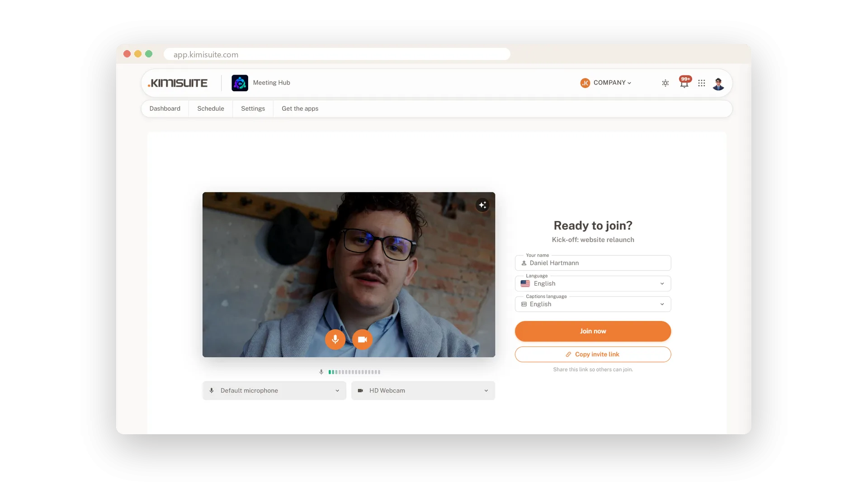
Task: Click the orange K company badge
Action: click(585, 83)
